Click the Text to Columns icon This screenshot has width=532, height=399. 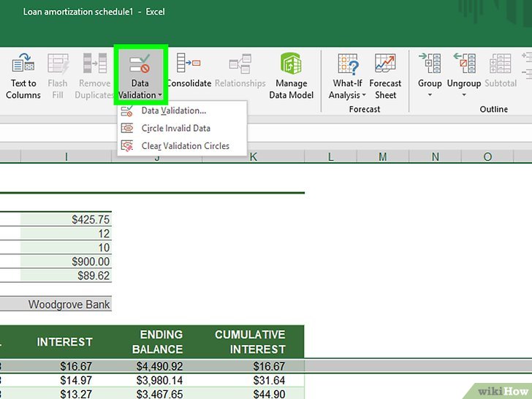tap(23, 63)
